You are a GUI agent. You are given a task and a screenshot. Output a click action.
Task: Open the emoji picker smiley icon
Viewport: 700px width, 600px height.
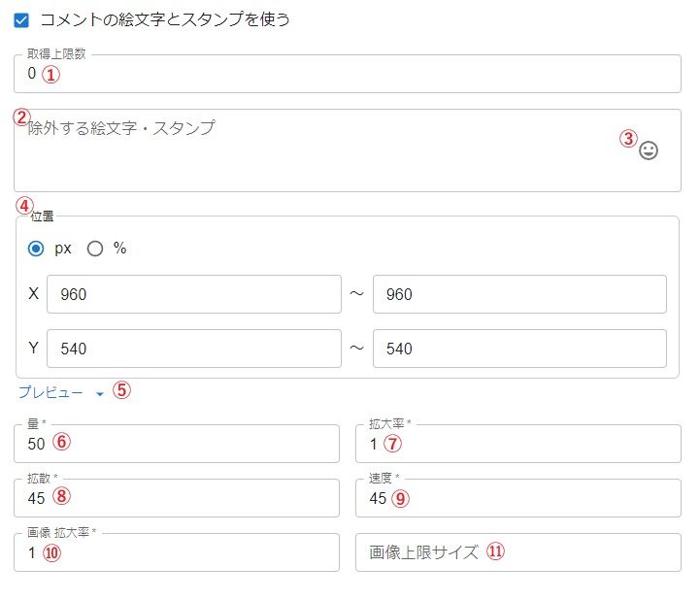[649, 150]
